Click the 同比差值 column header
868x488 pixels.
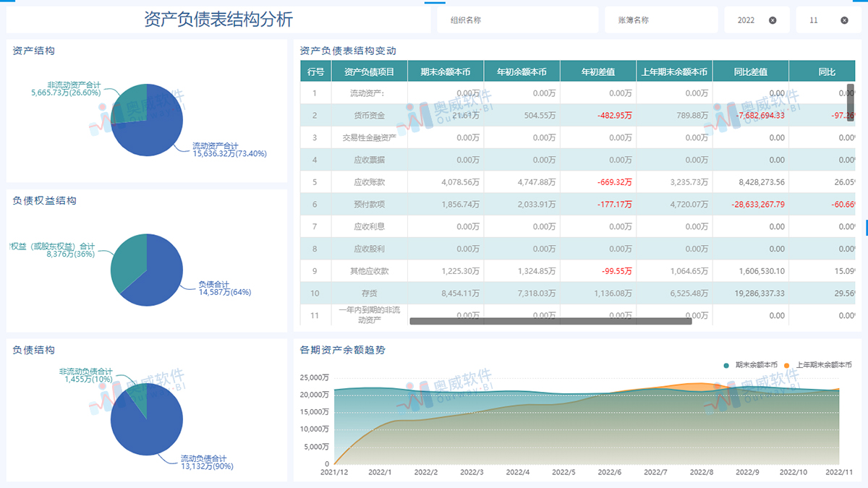point(750,72)
